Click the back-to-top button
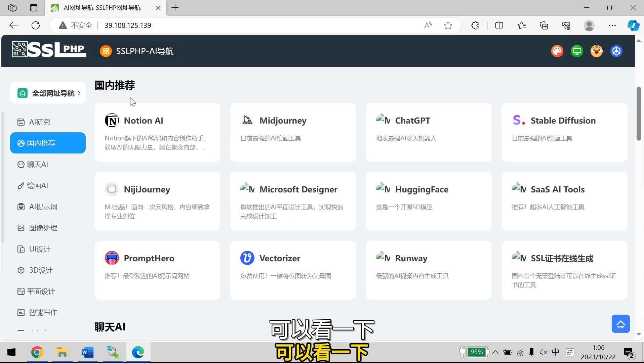 coord(620,324)
